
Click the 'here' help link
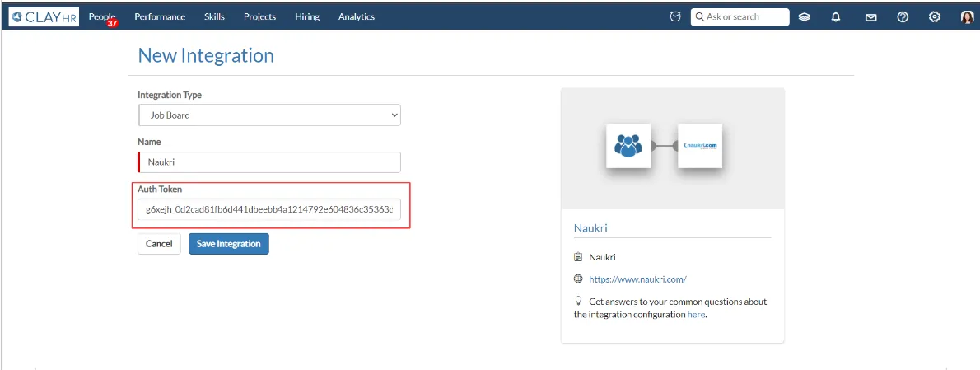[x=696, y=314]
